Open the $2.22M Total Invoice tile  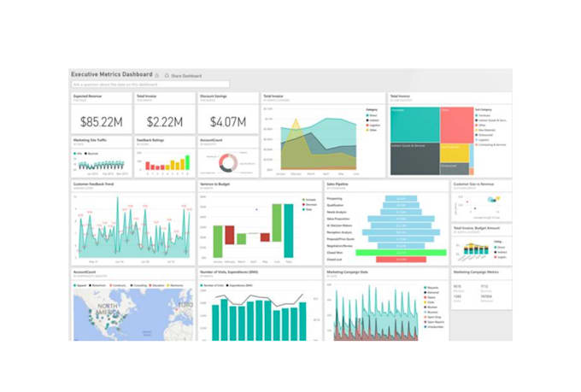[x=165, y=113]
